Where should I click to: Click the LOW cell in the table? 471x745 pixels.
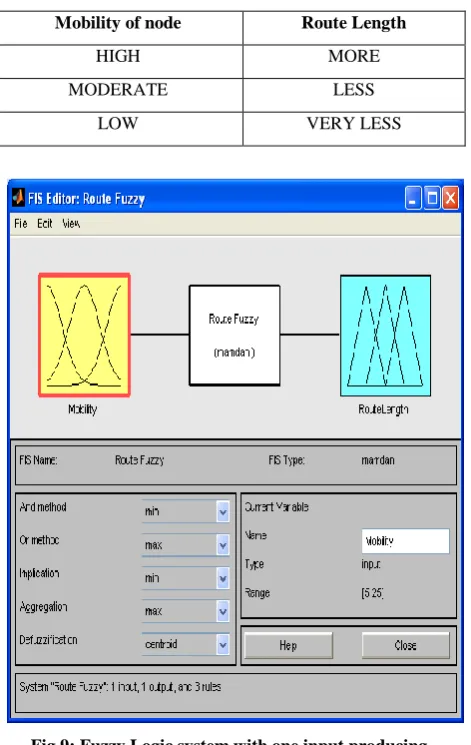point(118,123)
